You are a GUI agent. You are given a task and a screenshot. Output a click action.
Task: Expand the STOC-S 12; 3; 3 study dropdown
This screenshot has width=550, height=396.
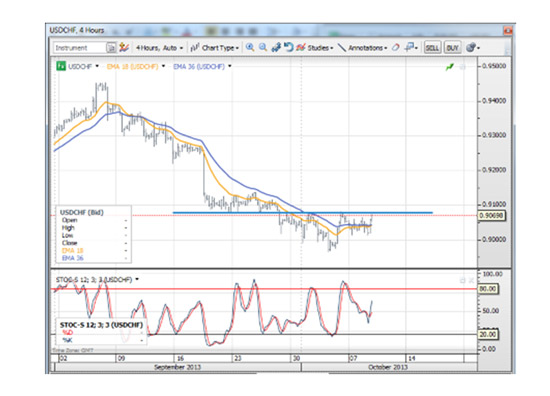pos(137,280)
